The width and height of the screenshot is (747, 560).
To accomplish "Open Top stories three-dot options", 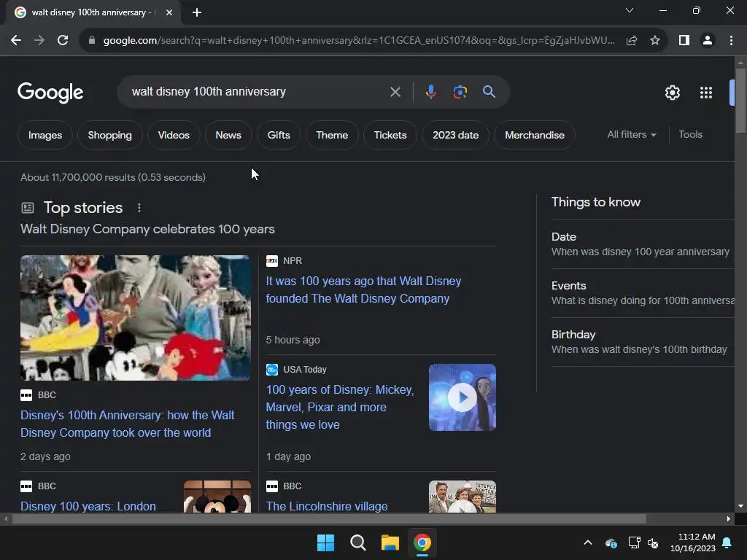I will click(139, 208).
